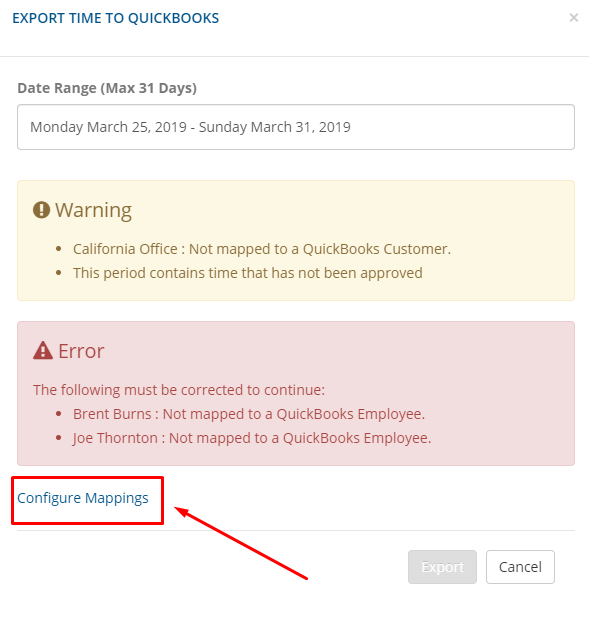Click the bullet before Joe Thornton error
Image resolution: width=589 pixels, height=618 pixels.
(59, 438)
